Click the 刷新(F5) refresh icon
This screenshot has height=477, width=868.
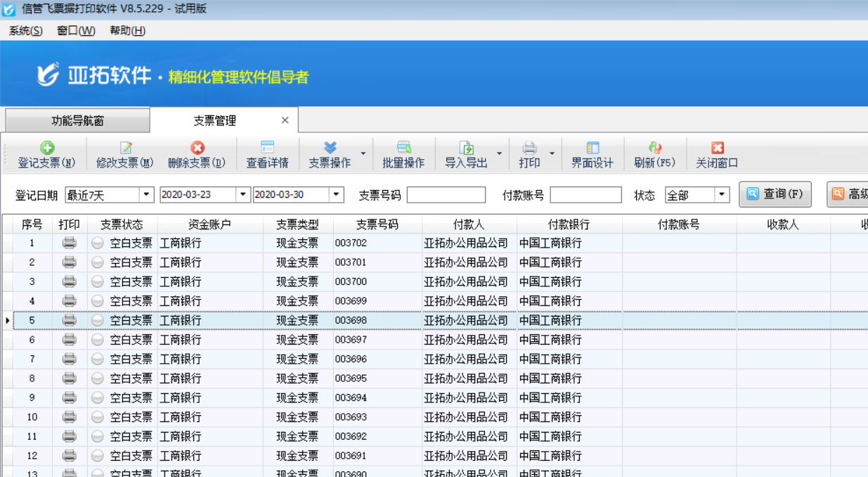click(655, 148)
